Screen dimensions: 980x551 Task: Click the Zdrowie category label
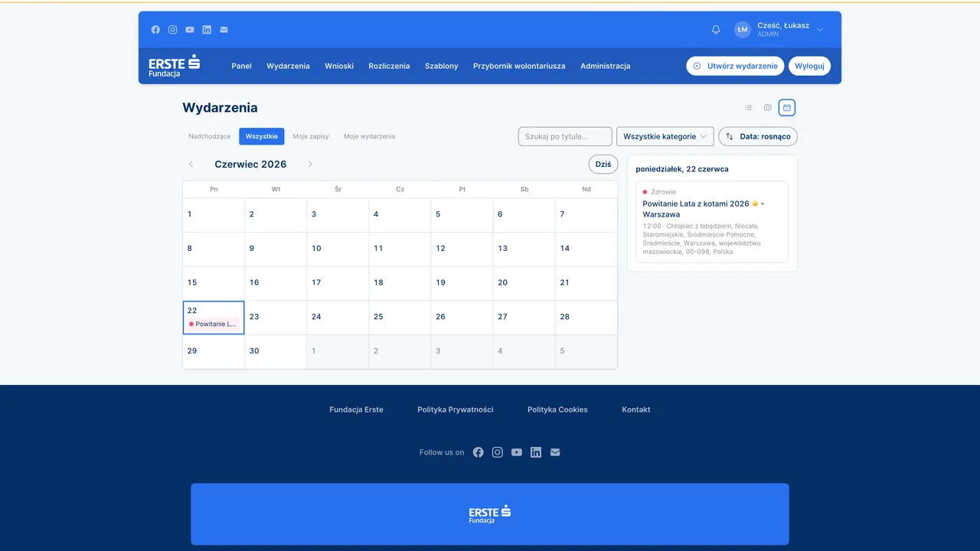pyautogui.click(x=664, y=192)
